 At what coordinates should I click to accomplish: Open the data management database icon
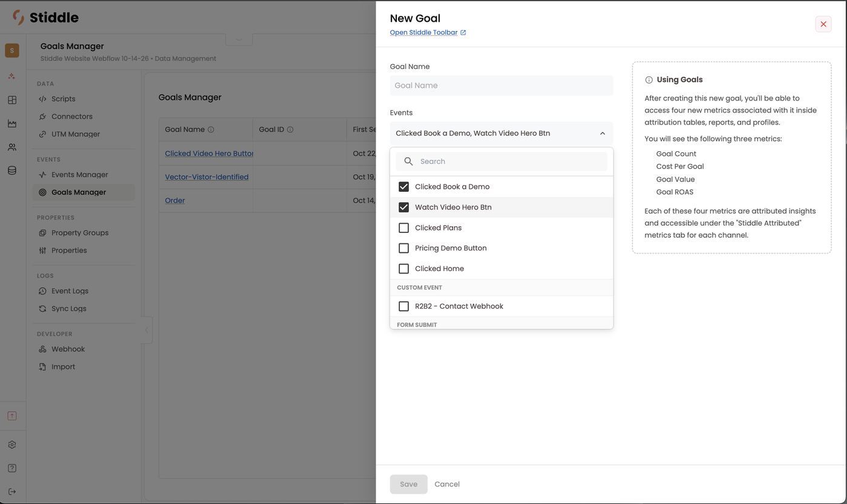pos(11,171)
